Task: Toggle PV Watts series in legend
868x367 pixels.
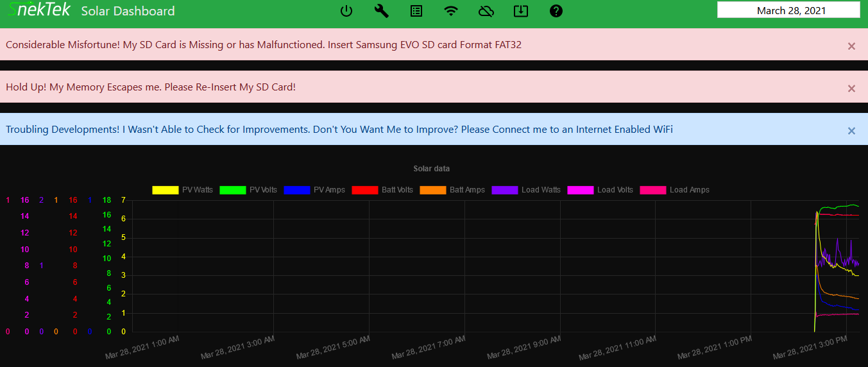Action: [182, 190]
